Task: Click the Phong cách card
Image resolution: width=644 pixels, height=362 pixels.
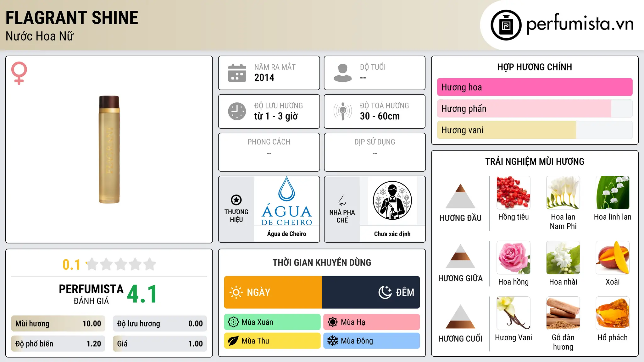Action: point(269,152)
